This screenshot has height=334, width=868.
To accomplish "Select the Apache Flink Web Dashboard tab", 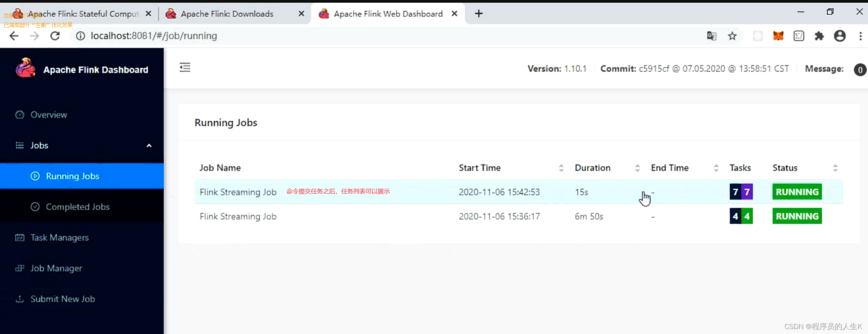I will click(388, 14).
